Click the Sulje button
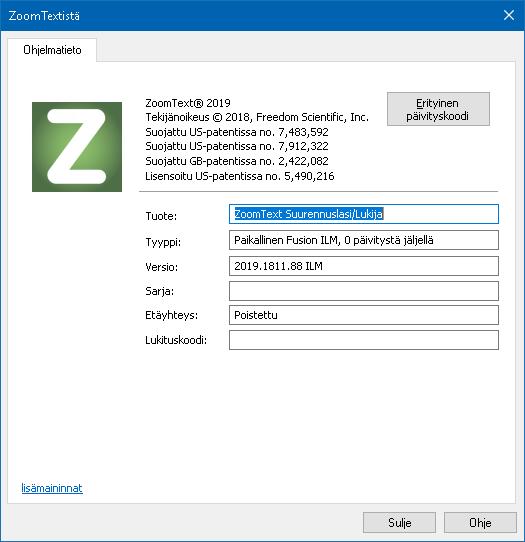525x542 pixels. click(399, 522)
